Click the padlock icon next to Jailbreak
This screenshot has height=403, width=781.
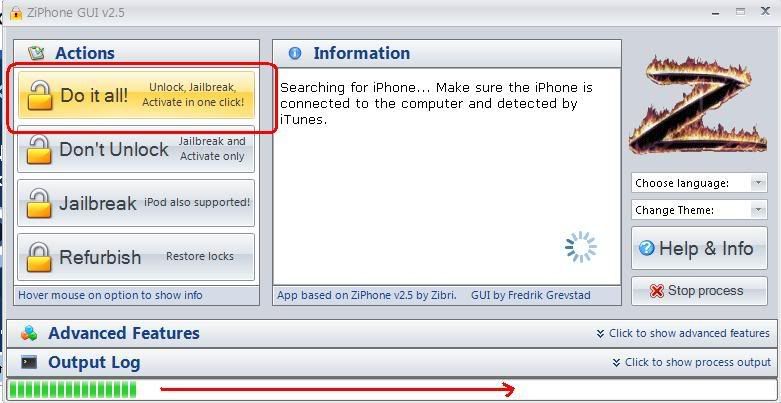pos(39,203)
